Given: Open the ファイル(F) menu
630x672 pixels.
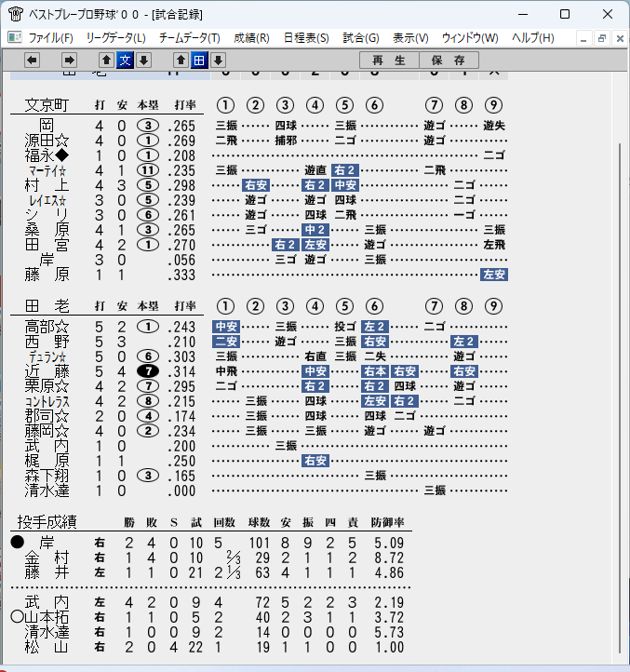Looking at the screenshot, I should [50, 38].
